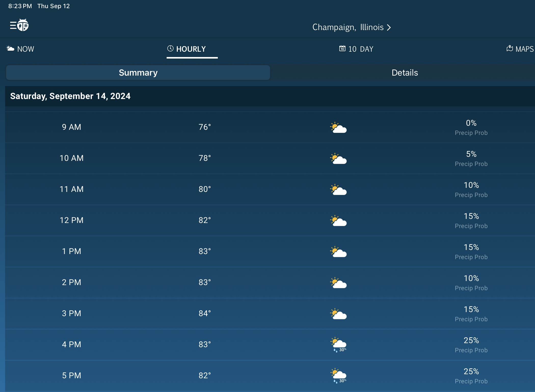Tap the cloud icon beside NOW

10,48
